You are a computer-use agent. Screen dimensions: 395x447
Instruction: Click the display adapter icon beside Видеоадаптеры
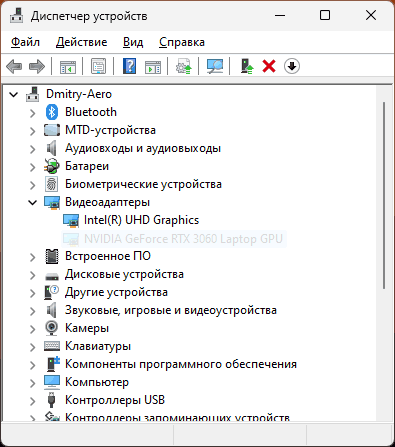(52, 202)
